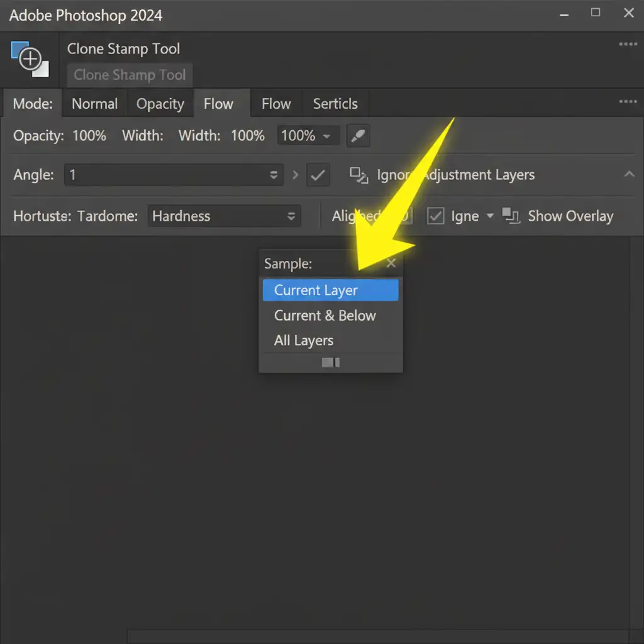Switch to the Serticls tab

[335, 104]
